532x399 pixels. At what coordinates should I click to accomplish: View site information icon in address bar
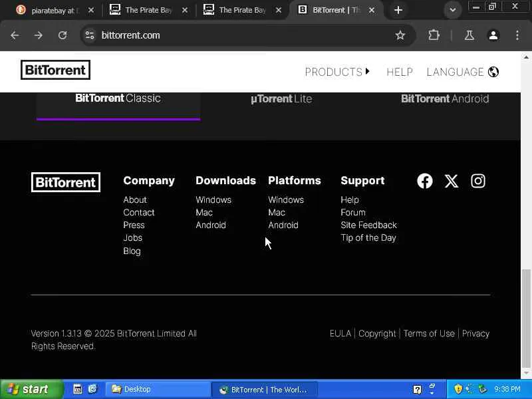click(x=90, y=35)
